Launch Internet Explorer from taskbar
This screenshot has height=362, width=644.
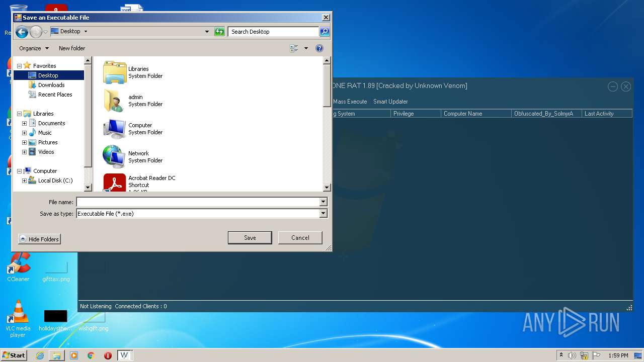coord(40,355)
